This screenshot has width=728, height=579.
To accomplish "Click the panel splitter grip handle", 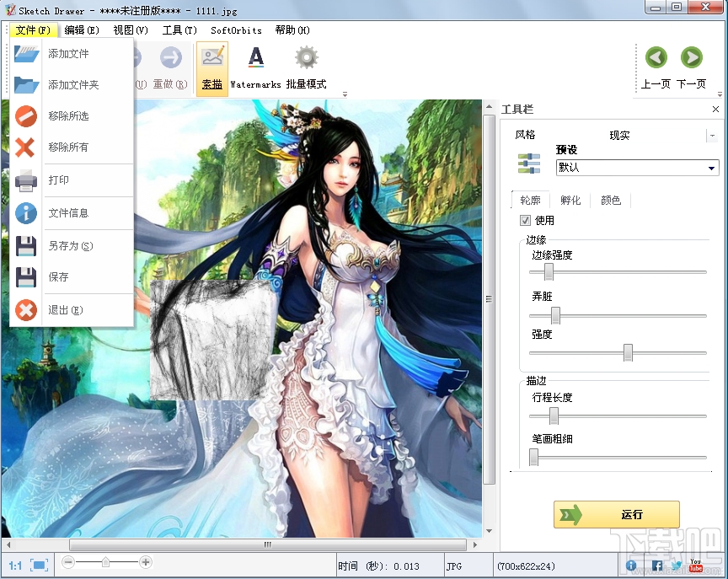I will pos(489,299).
